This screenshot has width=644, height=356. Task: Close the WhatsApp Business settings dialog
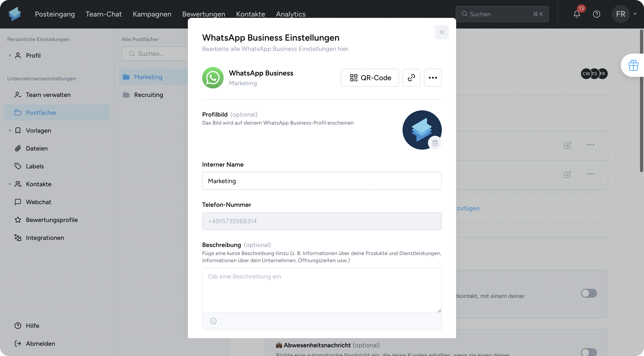(x=441, y=32)
